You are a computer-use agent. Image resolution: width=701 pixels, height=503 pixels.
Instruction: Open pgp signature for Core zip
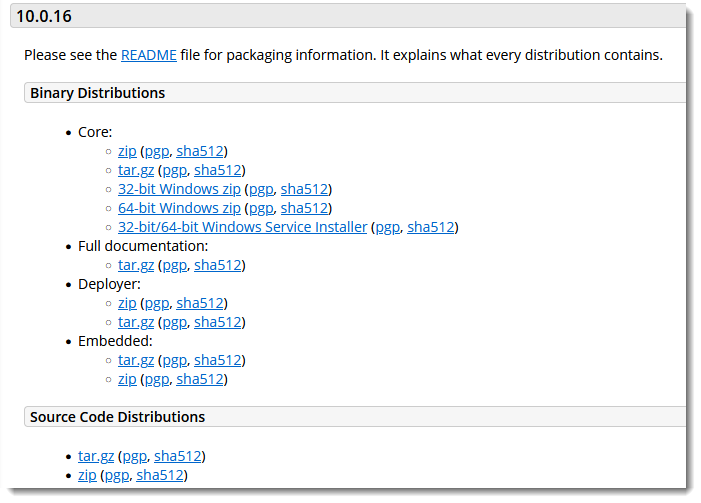tap(157, 152)
